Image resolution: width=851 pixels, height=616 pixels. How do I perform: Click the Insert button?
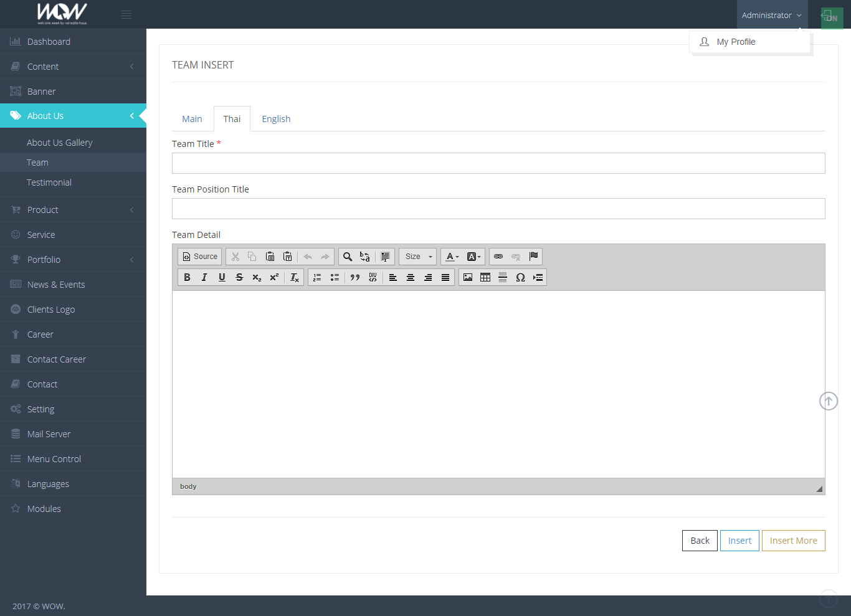coord(739,541)
